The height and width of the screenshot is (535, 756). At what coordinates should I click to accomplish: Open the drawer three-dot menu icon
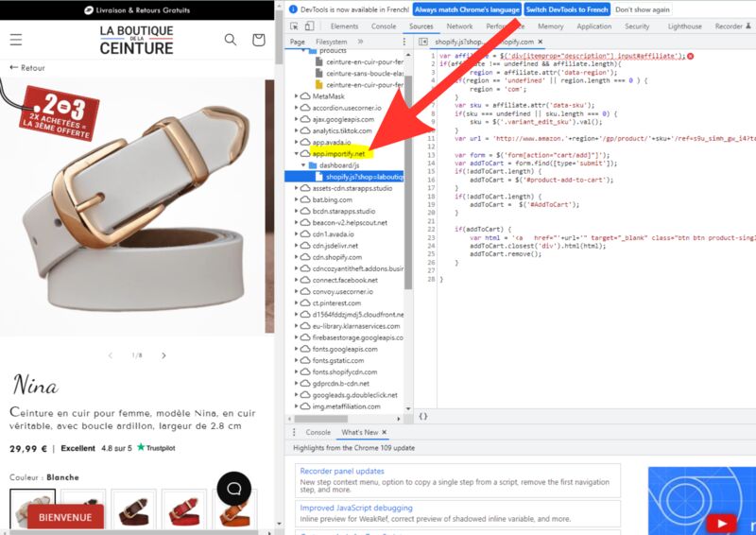pos(294,432)
